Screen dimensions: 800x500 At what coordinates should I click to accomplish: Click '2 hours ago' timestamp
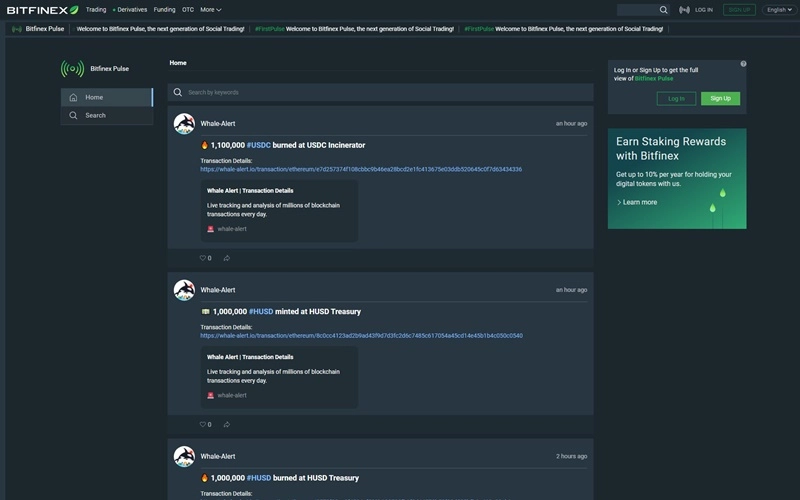(571, 457)
